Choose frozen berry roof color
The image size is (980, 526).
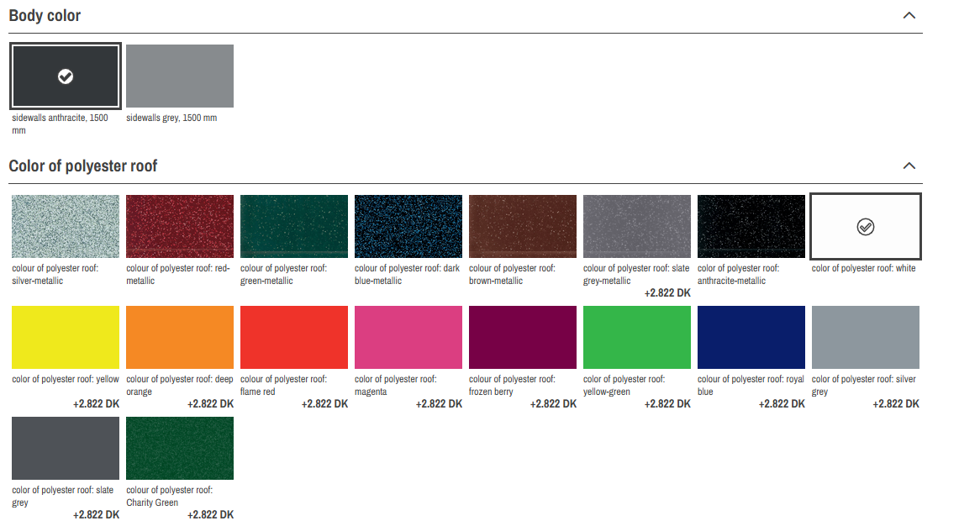[523, 337]
